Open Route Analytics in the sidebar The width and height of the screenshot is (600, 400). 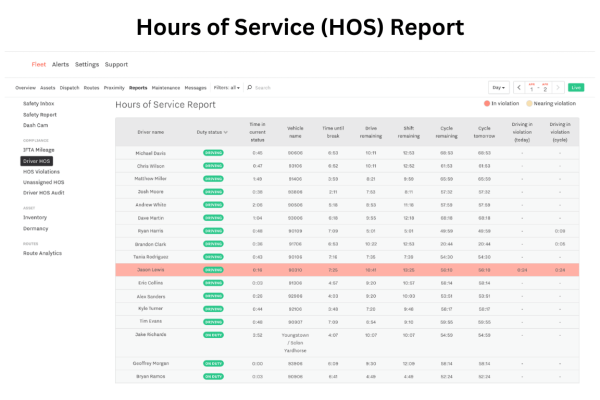[x=44, y=253]
